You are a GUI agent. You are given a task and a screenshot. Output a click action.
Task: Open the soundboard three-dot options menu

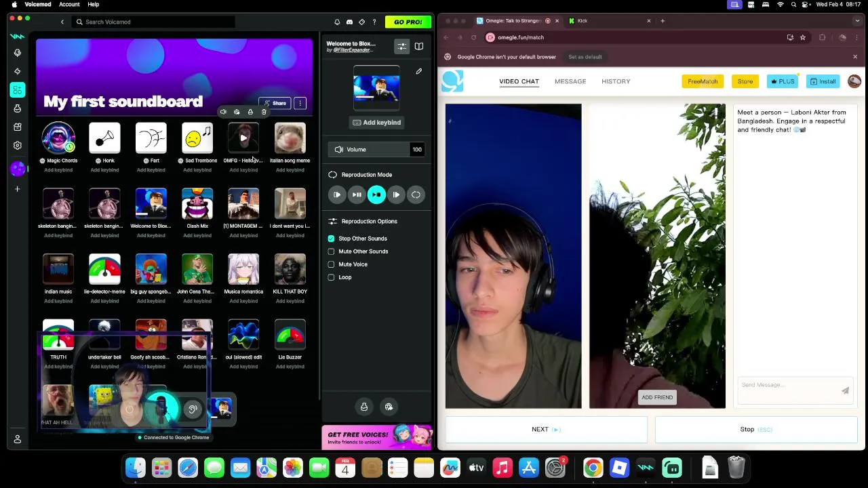[300, 104]
